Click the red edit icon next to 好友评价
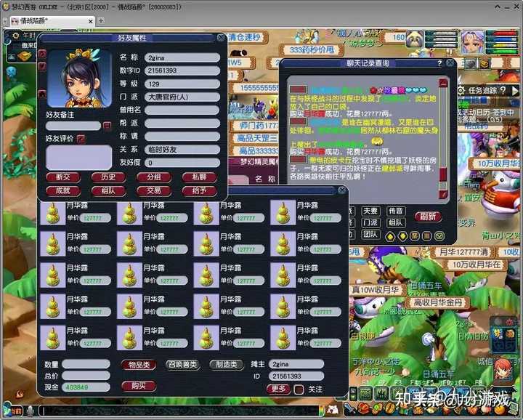The image size is (523, 420). pos(81,139)
